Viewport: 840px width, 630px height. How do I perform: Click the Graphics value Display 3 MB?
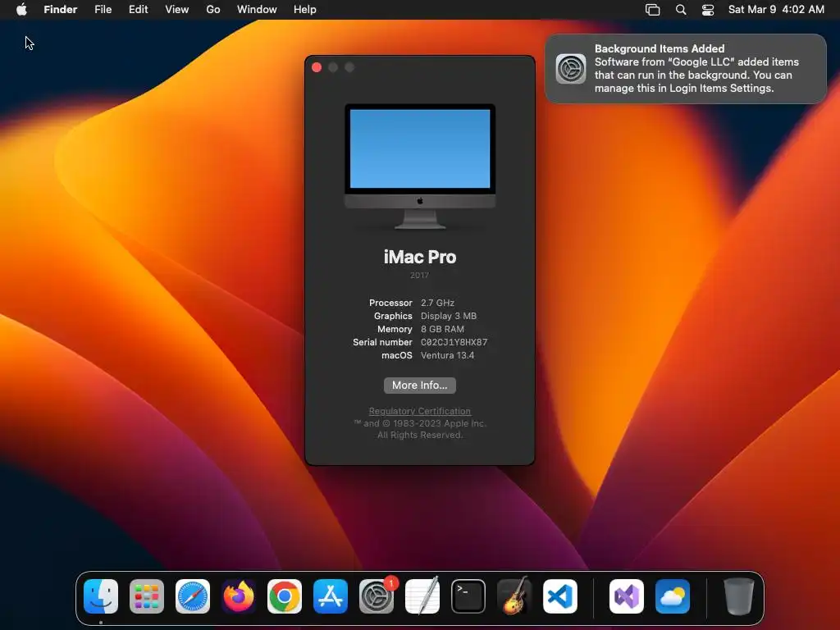(449, 316)
